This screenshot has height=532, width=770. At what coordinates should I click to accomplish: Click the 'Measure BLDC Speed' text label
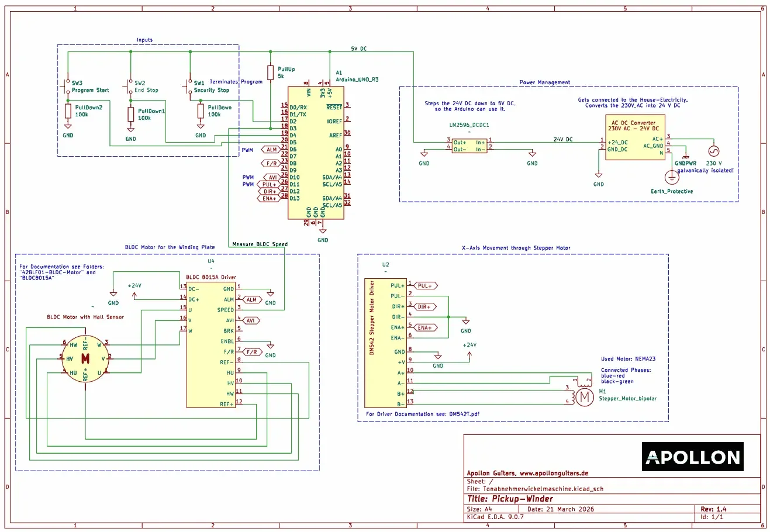tap(260, 244)
